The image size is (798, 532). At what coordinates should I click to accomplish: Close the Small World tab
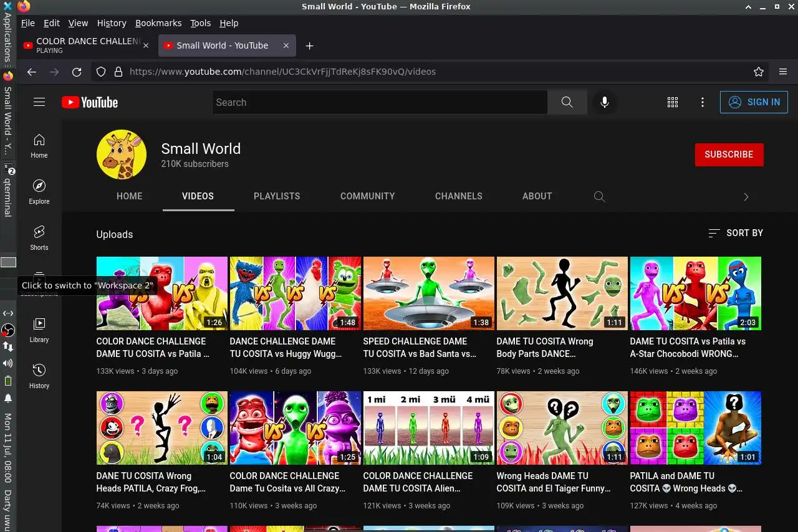click(x=286, y=45)
